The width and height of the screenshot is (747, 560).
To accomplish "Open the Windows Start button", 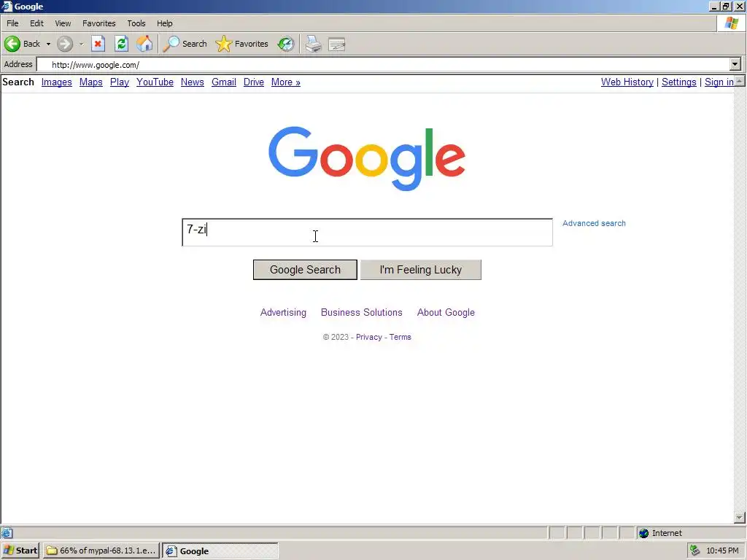I will [20, 551].
